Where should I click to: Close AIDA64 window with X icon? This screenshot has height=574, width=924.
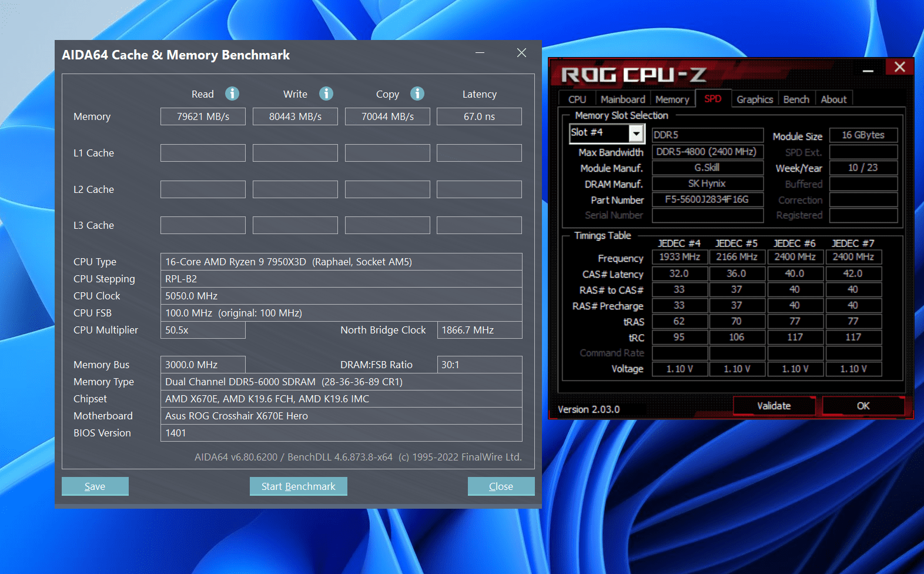[521, 53]
